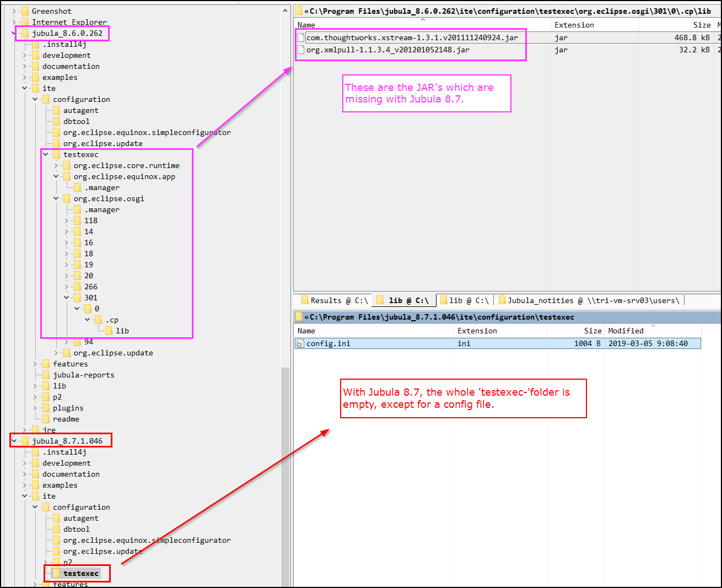Sort top pane by Name column
The width and height of the screenshot is (722, 588).
[422, 25]
